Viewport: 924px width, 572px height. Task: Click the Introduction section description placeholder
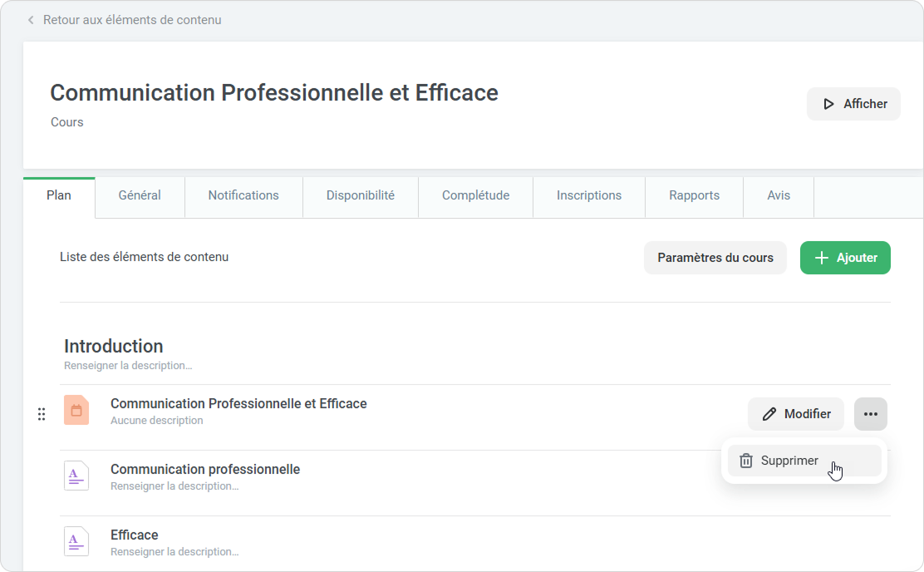pos(128,366)
